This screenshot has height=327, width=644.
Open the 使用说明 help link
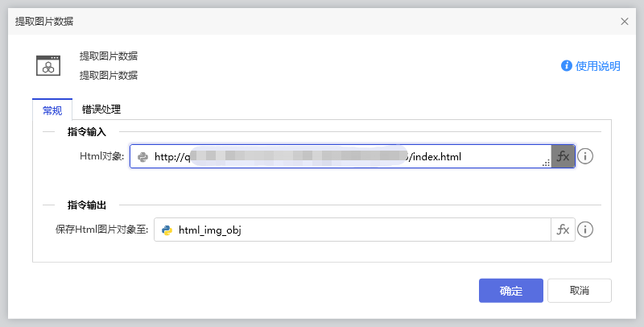(598, 66)
